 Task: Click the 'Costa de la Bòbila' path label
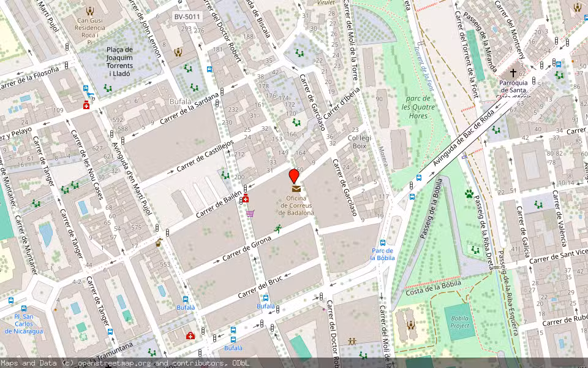tap(433, 288)
